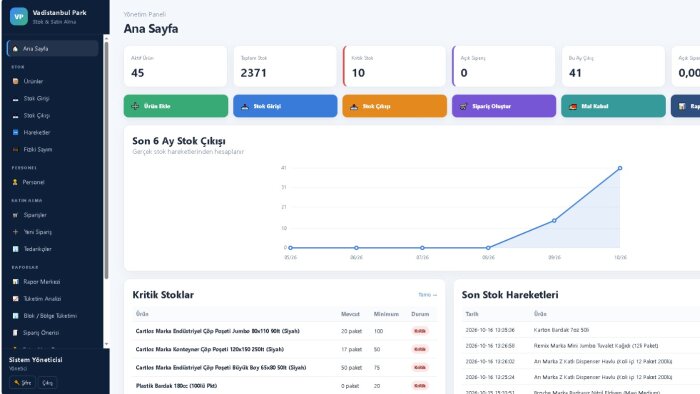Open Tedarikçiler menu entry
The image size is (700, 394).
pyautogui.click(x=53, y=249)
